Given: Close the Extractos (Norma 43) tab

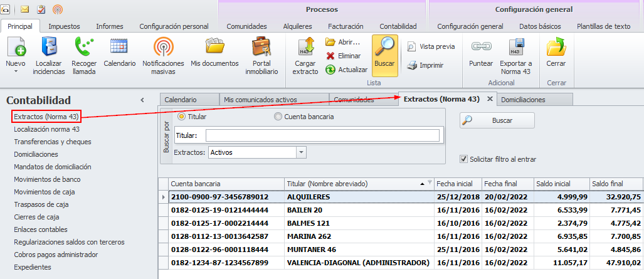Looking at the screenshot, I should pos(490,99).
